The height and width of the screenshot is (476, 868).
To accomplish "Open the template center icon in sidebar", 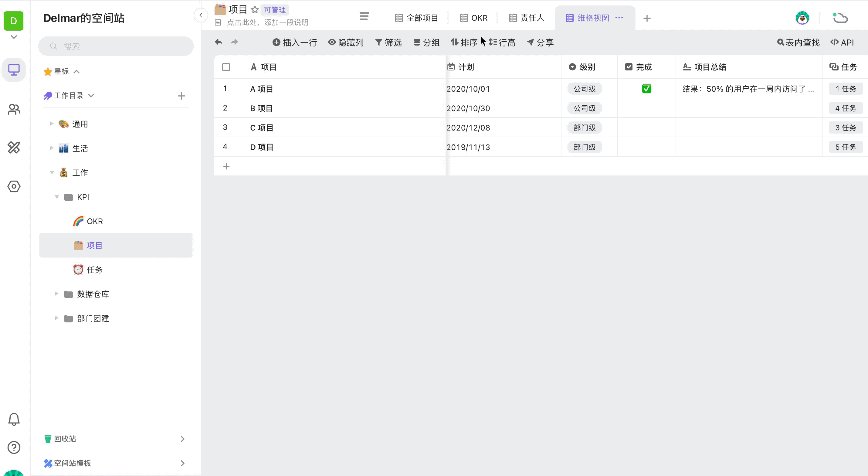I will pyautogui.click(x=14, y=148).
